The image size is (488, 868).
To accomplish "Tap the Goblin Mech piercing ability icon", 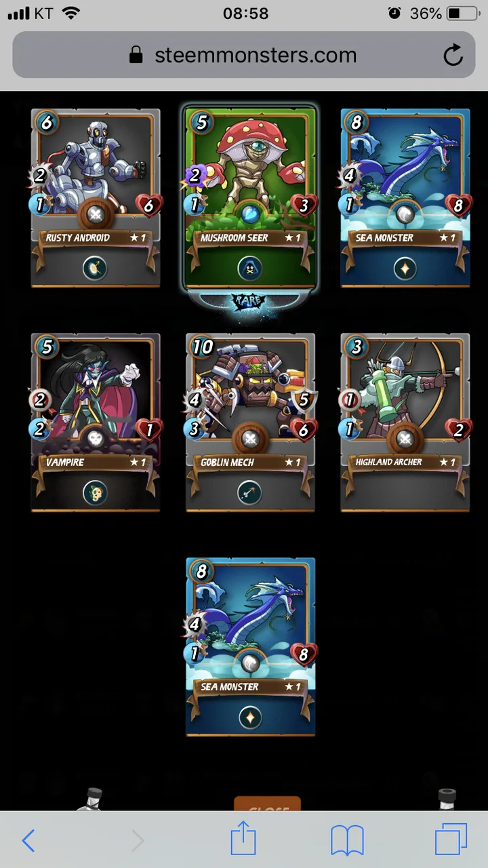I will tap(250, 493).
